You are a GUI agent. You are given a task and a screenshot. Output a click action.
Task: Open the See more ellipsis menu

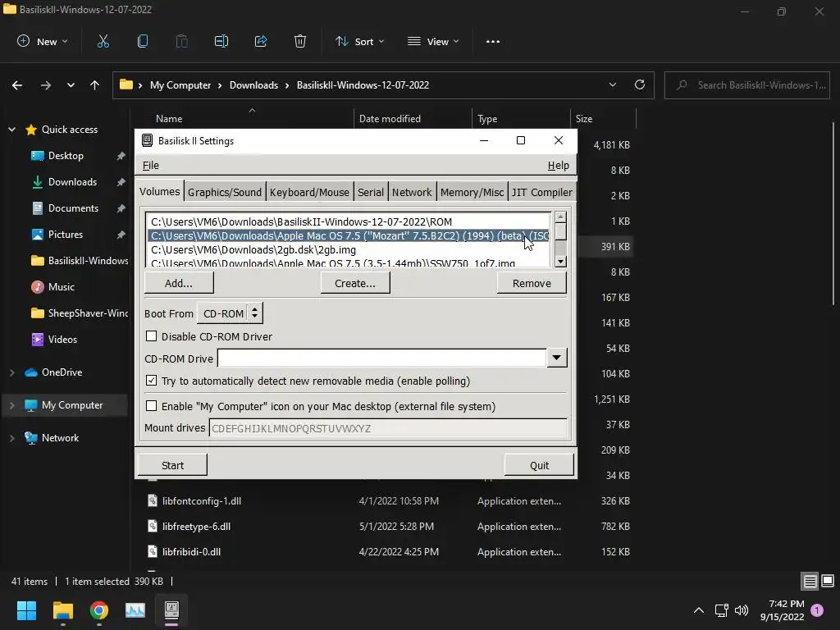pyautogui.click(x=493, y=42)
